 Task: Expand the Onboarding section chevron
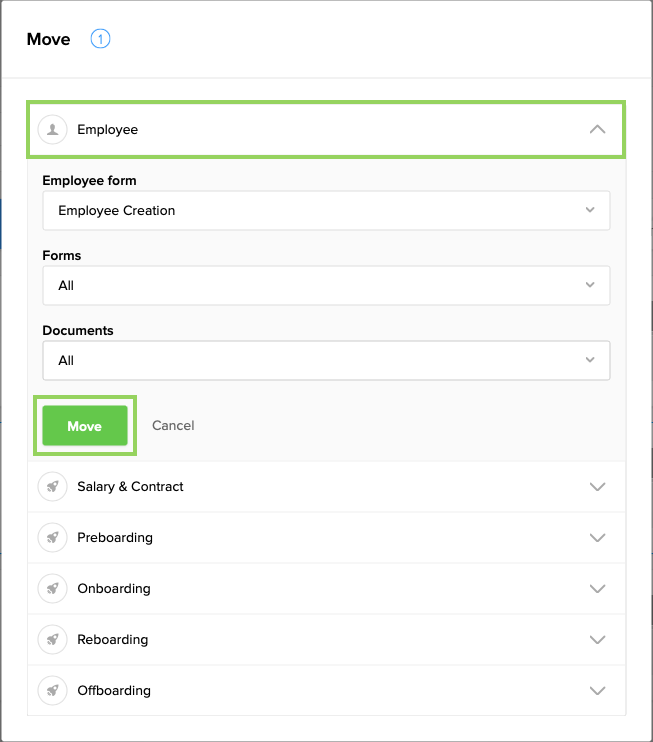pos(597,589)
